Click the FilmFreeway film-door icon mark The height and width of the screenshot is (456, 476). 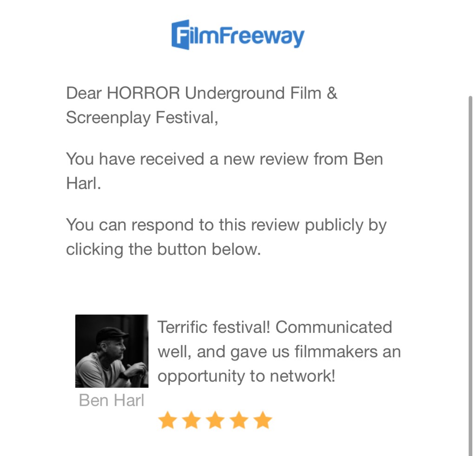tap(180, 35)
